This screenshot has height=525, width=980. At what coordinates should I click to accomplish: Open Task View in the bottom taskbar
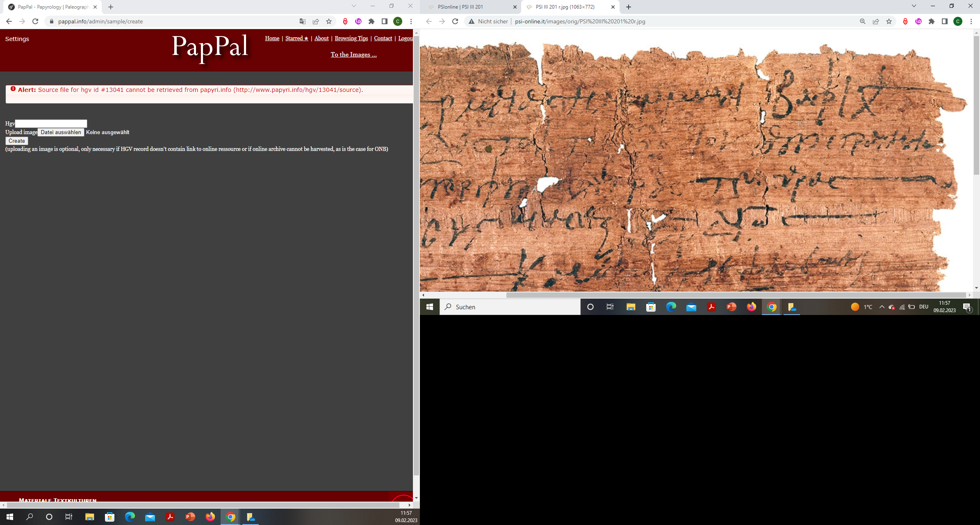coord(69,517)
